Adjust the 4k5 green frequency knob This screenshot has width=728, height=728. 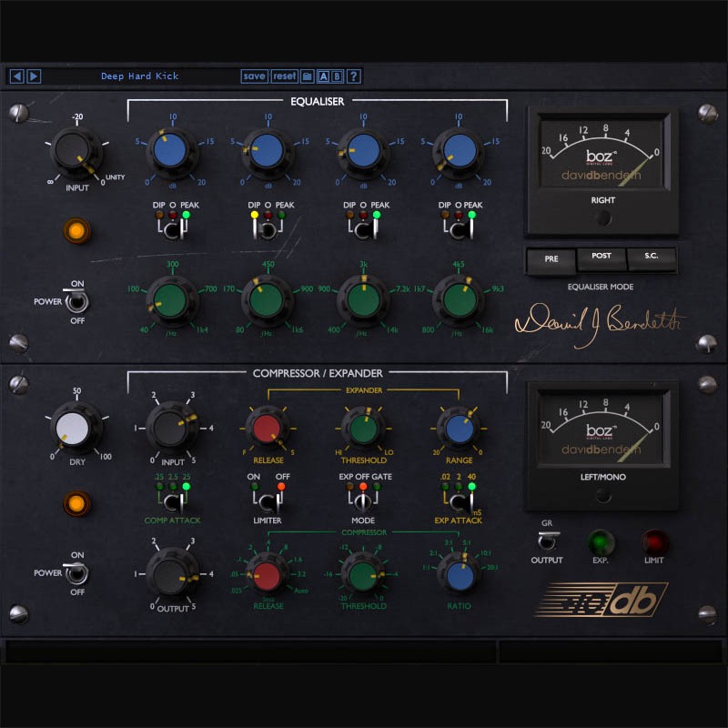460,301
